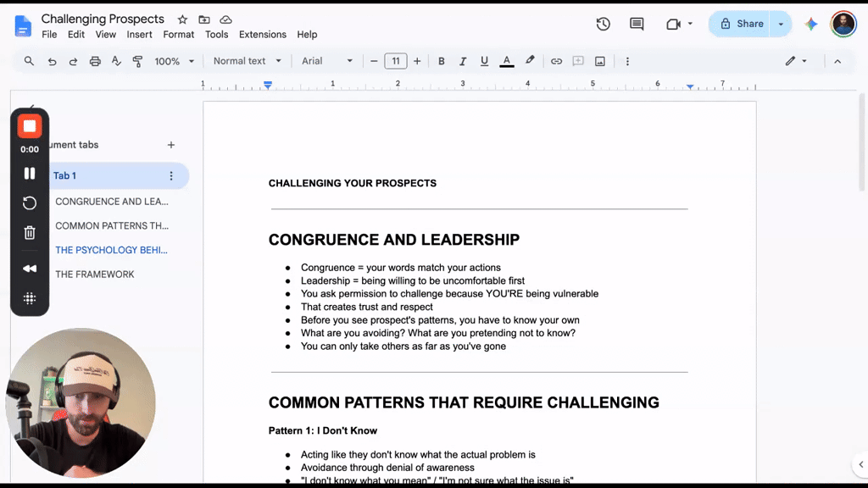This screenshot has height=488, width=868.
Task: Open version history clock icon
Action: click(x=604, y=24)
